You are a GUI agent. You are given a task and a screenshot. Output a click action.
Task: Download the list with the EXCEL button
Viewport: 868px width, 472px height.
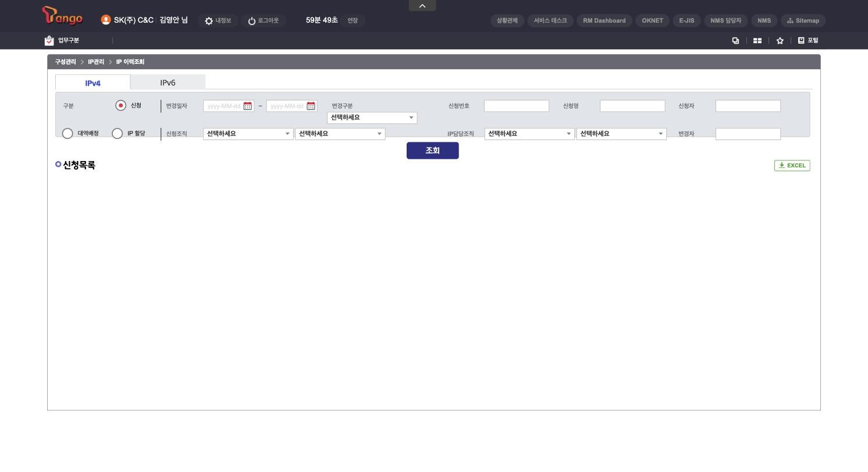tap(792, 166)
